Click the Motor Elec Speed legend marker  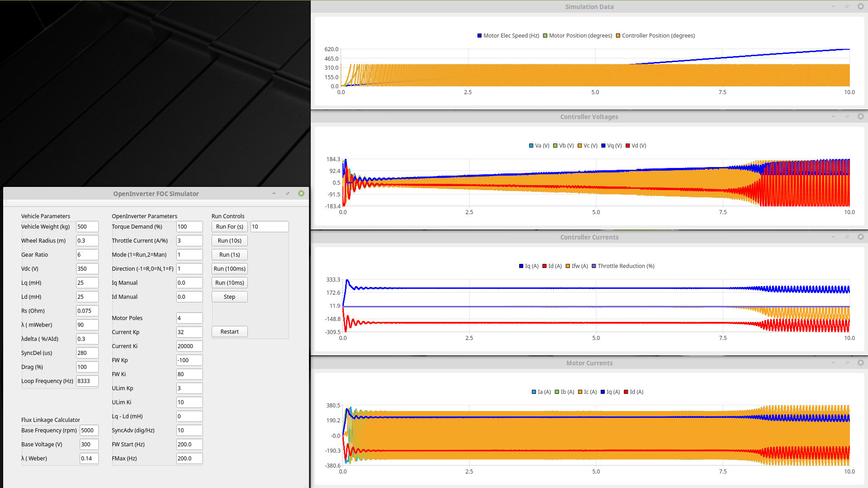point(479,36)
